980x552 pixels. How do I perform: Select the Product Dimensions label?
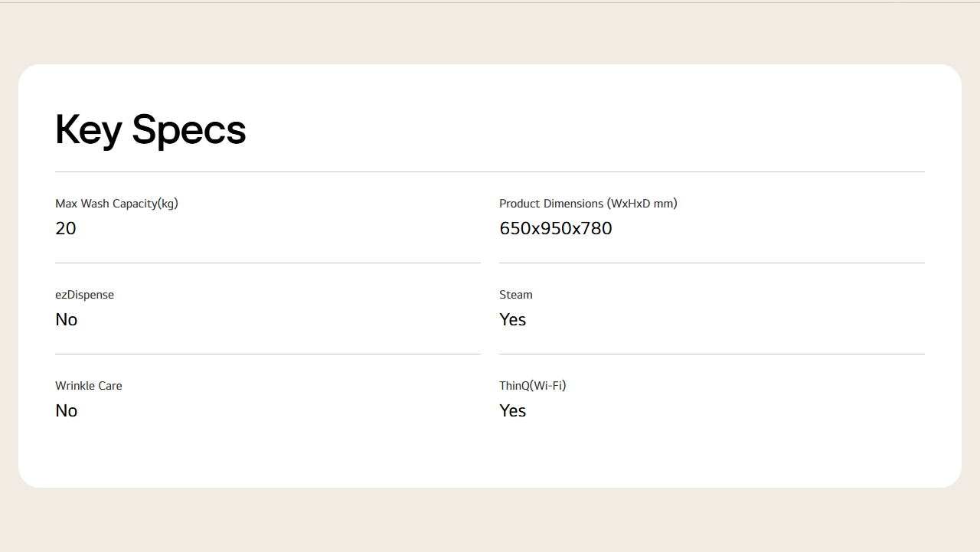pos(588,204)
